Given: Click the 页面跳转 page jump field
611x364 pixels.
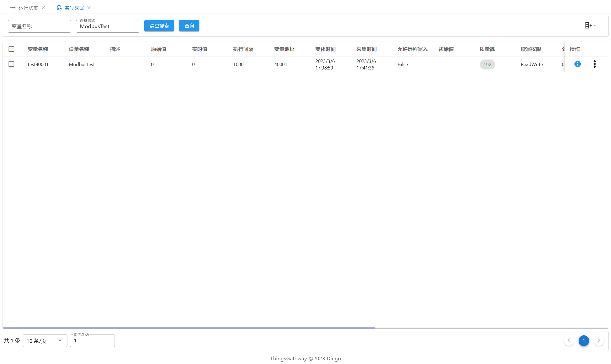Looking at the screenshot, I should click(x=92, y=341).
